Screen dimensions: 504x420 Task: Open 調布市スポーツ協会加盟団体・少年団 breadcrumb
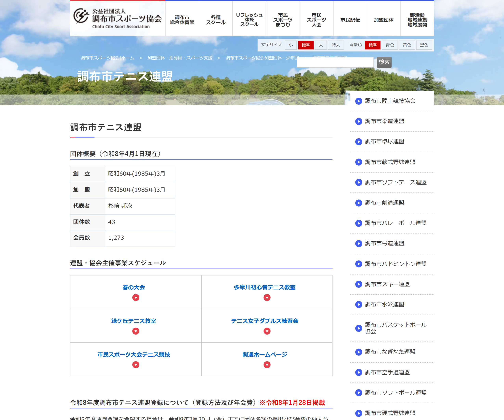pos(262,58)
